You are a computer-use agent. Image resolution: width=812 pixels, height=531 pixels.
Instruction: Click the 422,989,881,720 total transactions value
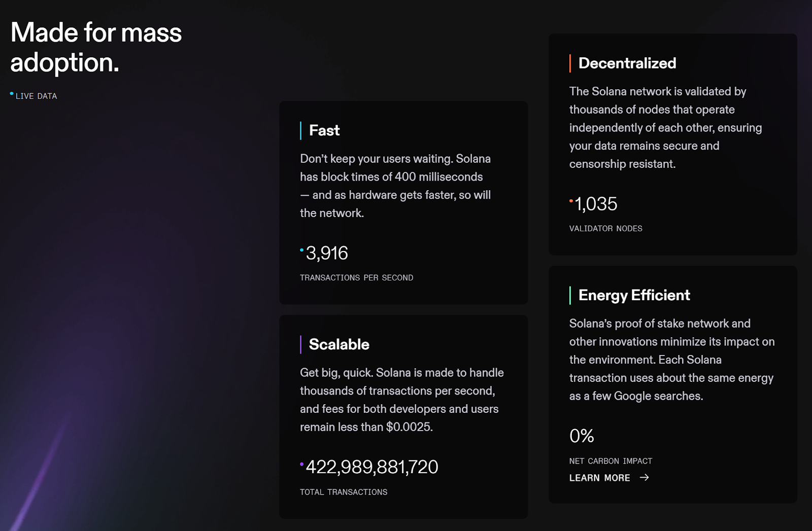tap(372, 467)
